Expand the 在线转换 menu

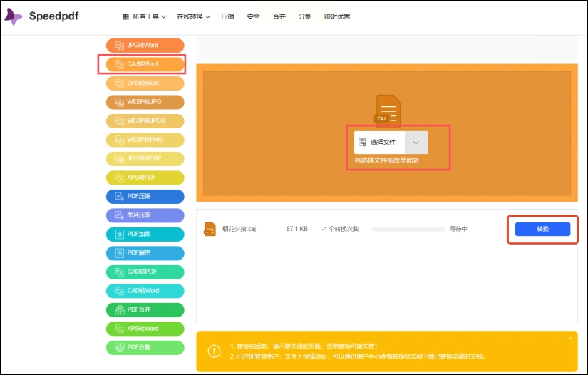click(x=193, y=16)
